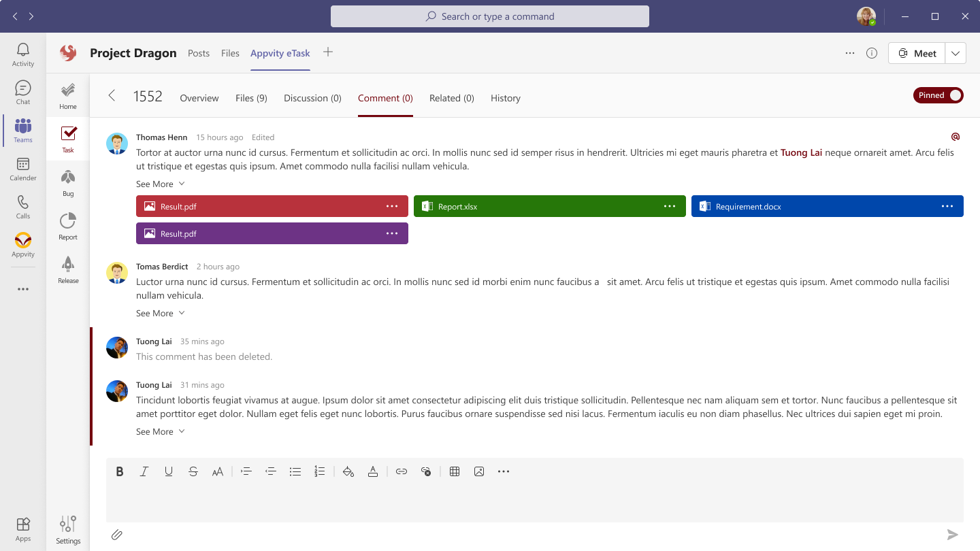This screenshot has width=980, height=551.
Task: Expand the Meet button dropdown arrow
Action: [x=955, y=52]
